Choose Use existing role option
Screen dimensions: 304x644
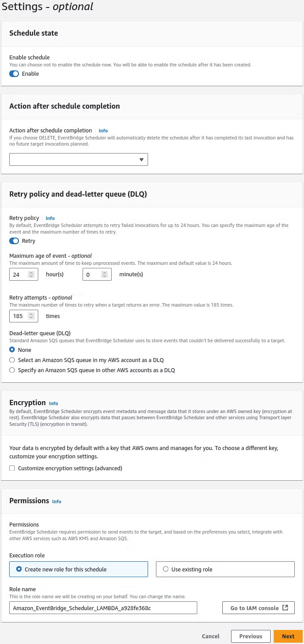tap(225, 569)
